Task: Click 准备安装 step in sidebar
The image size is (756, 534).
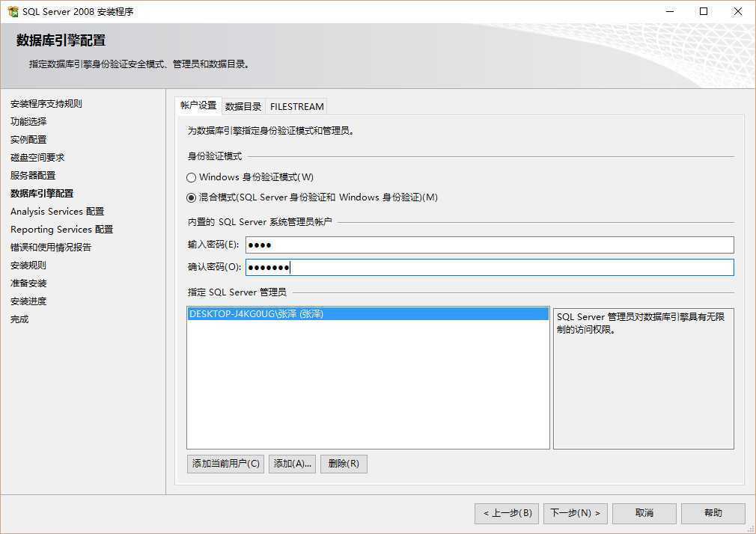Action: (28, 283)
